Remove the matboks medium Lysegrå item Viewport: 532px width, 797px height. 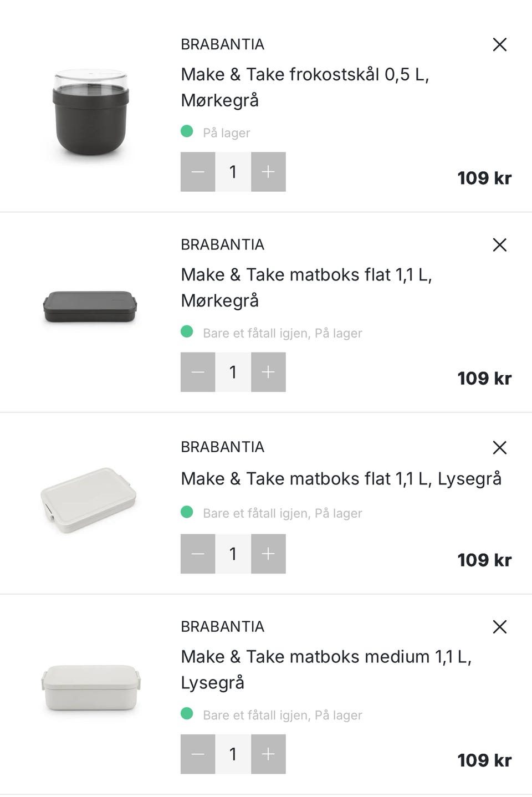pos(499,627)
